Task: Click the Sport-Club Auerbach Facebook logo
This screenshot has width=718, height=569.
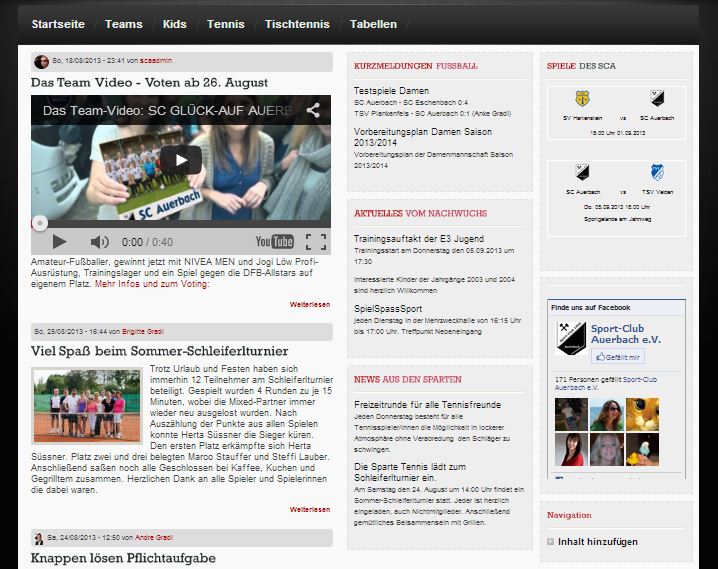Action: [570, 339]
